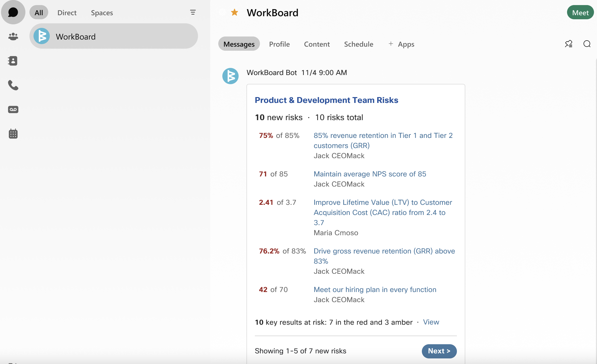Select the Spaces filter tab
597x364 pixels.
[x=102, y=12]
